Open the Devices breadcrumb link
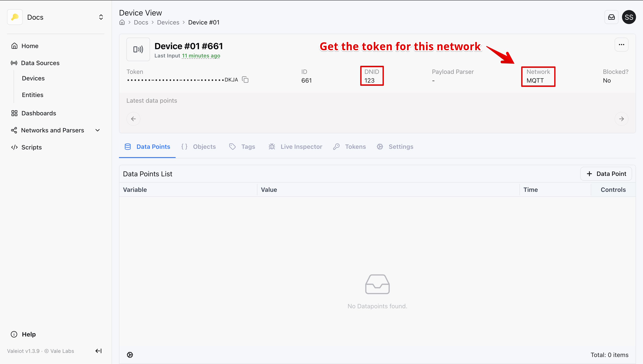 [x=168, y=22]
